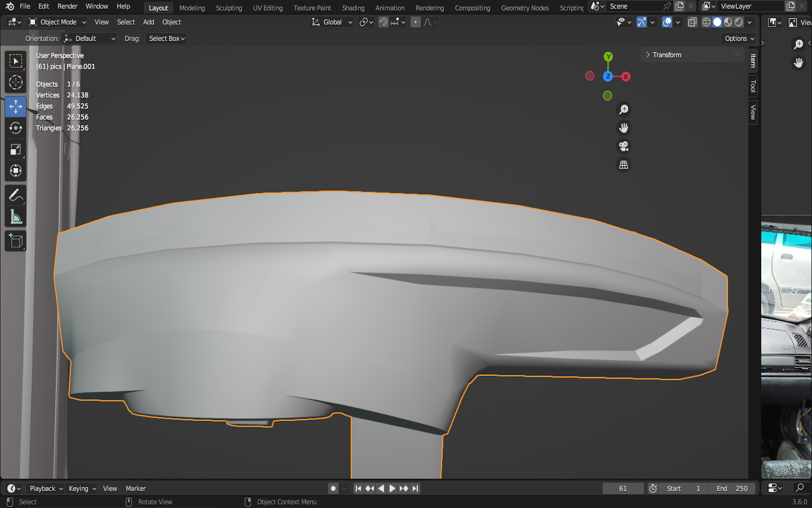Open the viewport shading options dropdown arrow
Screen dimensions: 812x508
[749, 22]
